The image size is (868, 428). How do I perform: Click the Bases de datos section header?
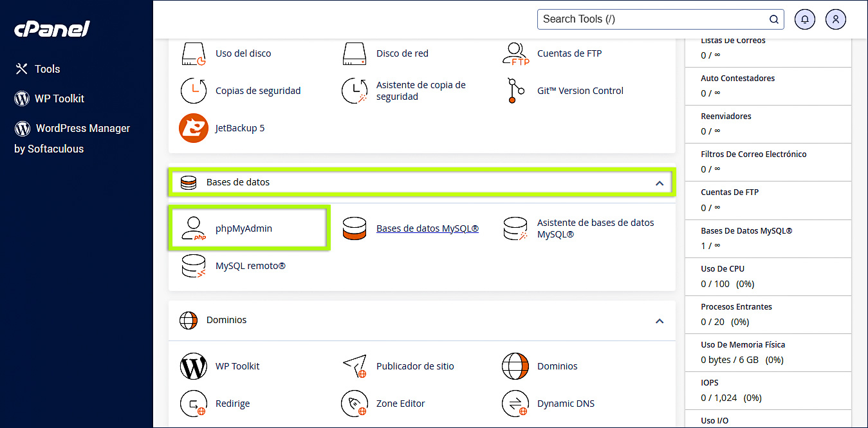(x=421, y=182)
